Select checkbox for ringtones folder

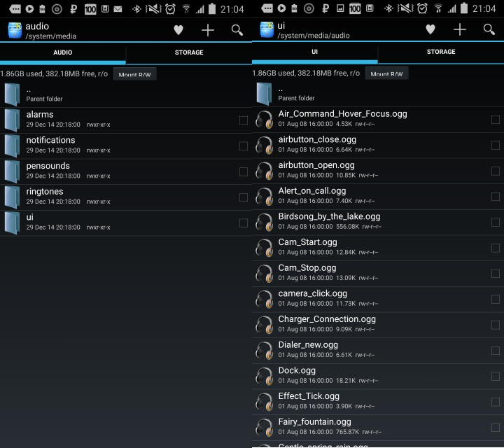(x=244, y=197)
